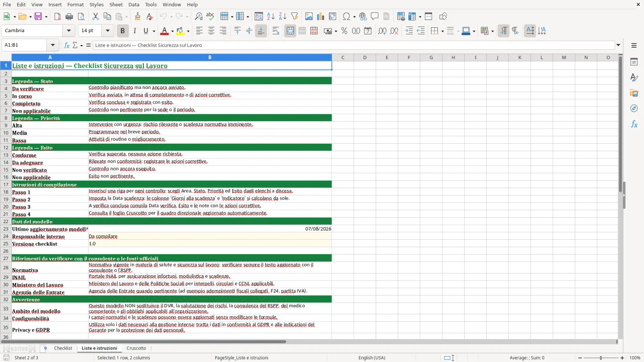Expand the formula bar arrow
Screen dimensions: 644x362
(618, 46)
